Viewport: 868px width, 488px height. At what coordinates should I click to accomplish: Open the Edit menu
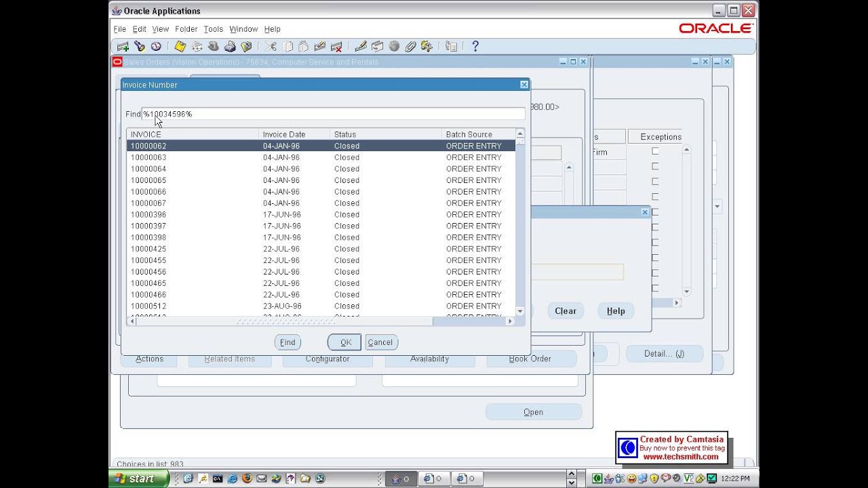pyautogui.click(x=139, y=29)
